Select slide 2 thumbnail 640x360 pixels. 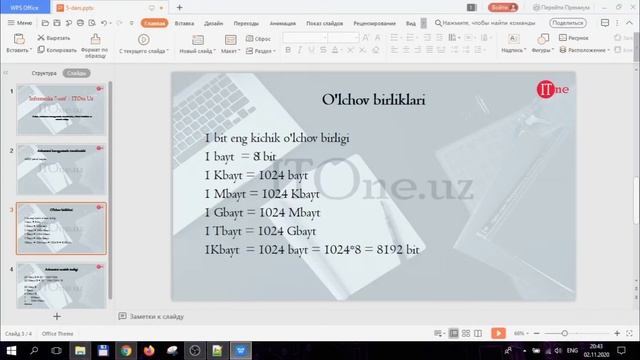pyautogui.click(x=61, y=169)
